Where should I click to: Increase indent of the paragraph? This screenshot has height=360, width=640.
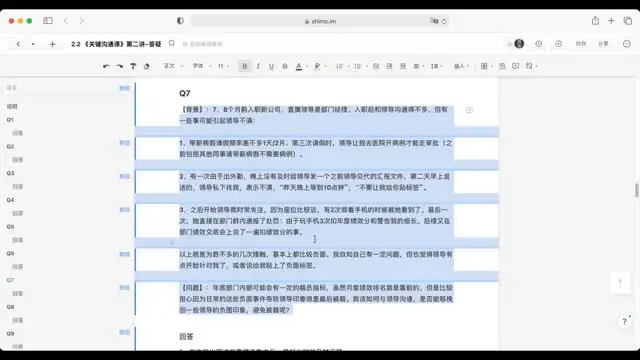[x=403, y=66]
